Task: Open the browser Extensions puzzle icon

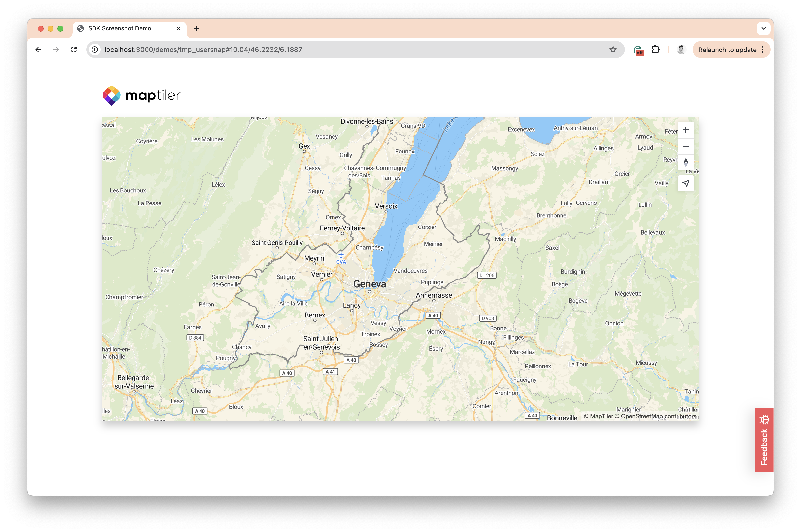Action: click(655, 50)
